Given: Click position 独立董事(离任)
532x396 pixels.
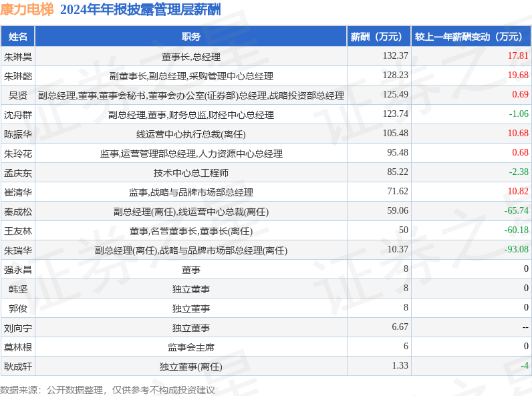Looking at the screenshot, I should [x=191, y=366].
